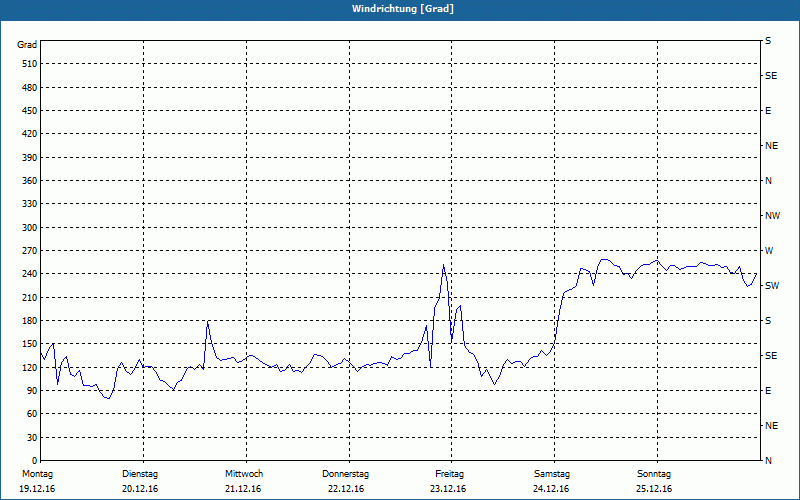This screenshot has height=500, width=800.
Task: Select compass label "E" on the 450 gridline
Action: click(x=768, y=111)
